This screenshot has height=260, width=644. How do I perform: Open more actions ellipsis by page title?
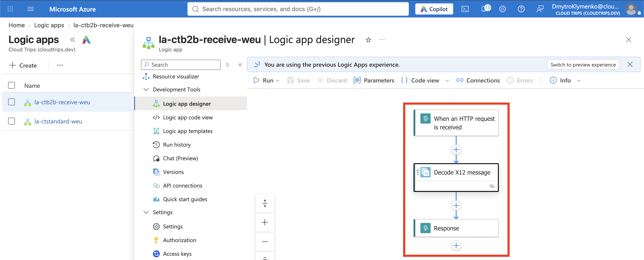[x=382, y=40]
